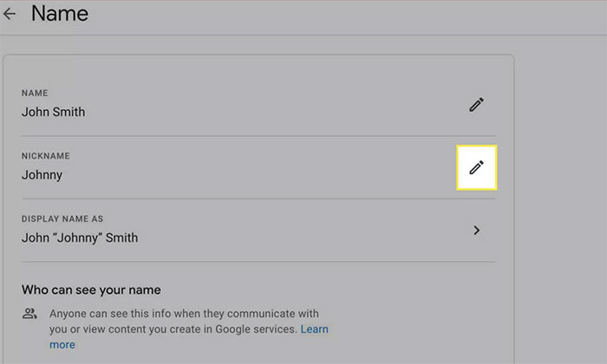The width and height of the screenshot is (607, 364).
Task: Open display name options via chevron arrow
Action: coord(476,231)
